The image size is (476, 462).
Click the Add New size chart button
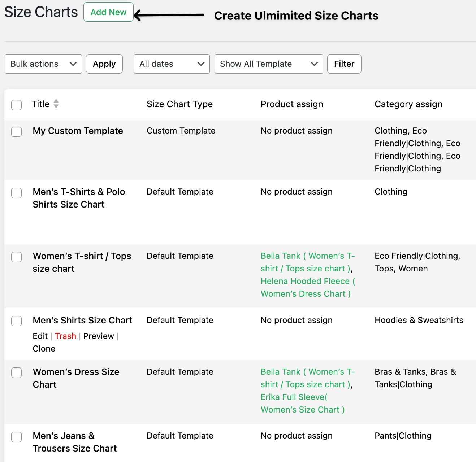click(108, 12)
